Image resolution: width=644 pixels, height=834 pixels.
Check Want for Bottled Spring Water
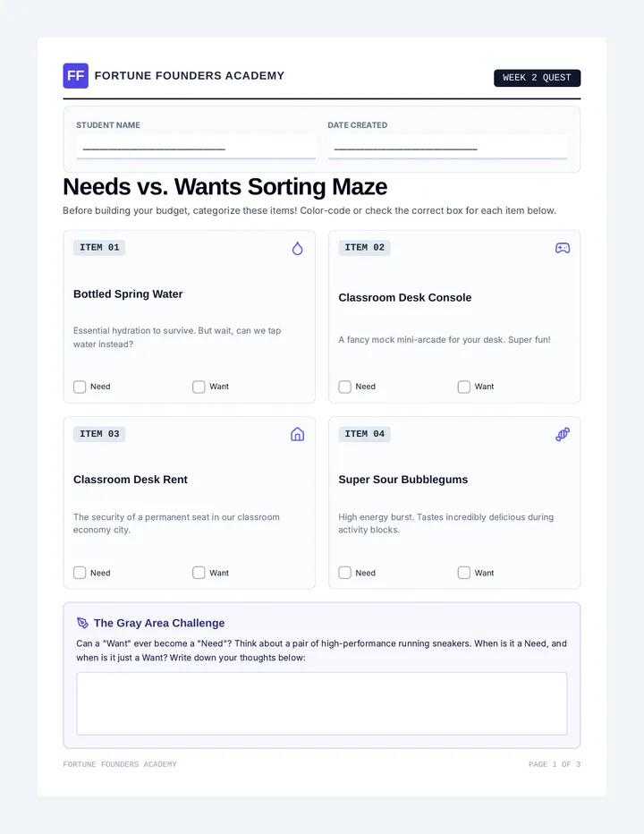pos(199,387)
